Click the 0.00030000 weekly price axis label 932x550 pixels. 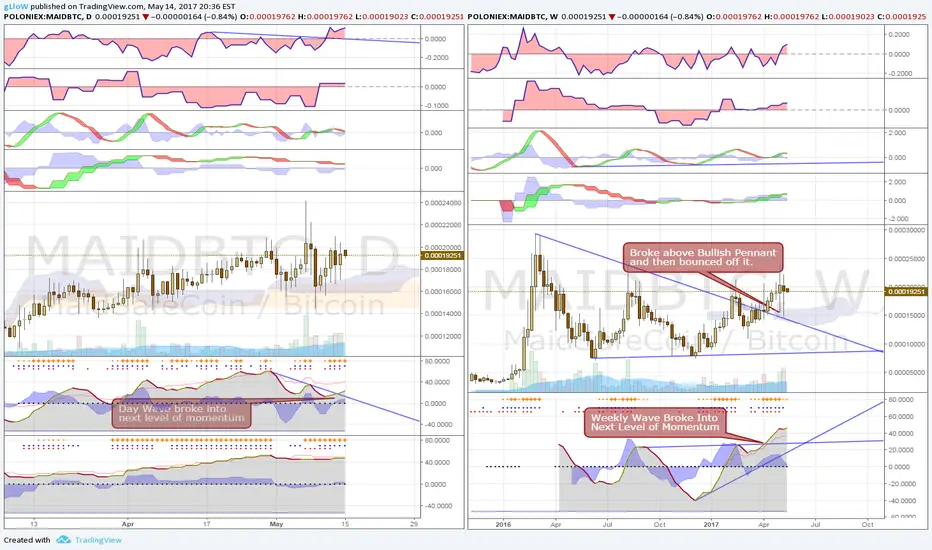pyautogui.click(x=907, y=230)
